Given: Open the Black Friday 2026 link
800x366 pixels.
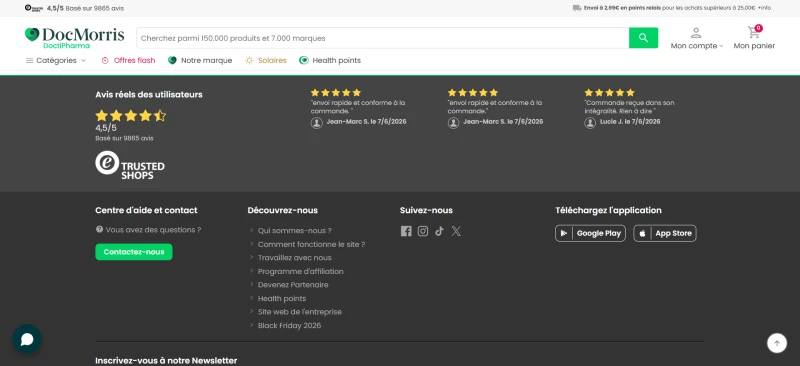Looking at the screenshot, I should click(x=289, y=326).
